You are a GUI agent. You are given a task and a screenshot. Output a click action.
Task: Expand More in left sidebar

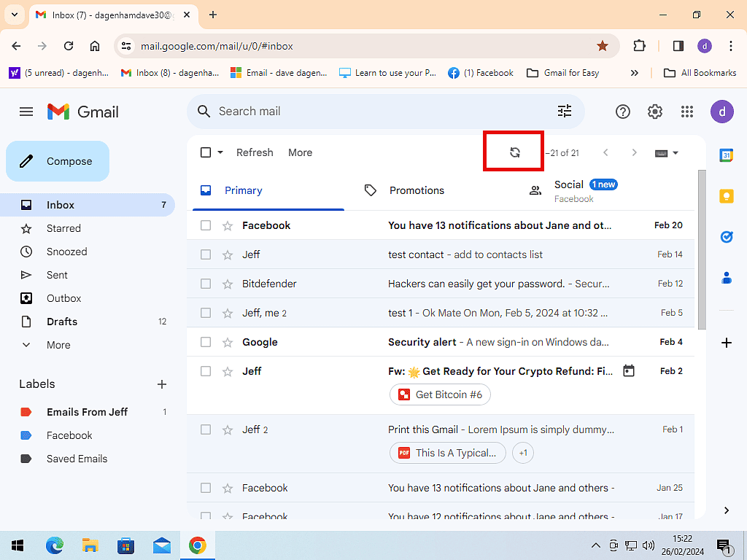pyautogui.click(x=58, y=345)
